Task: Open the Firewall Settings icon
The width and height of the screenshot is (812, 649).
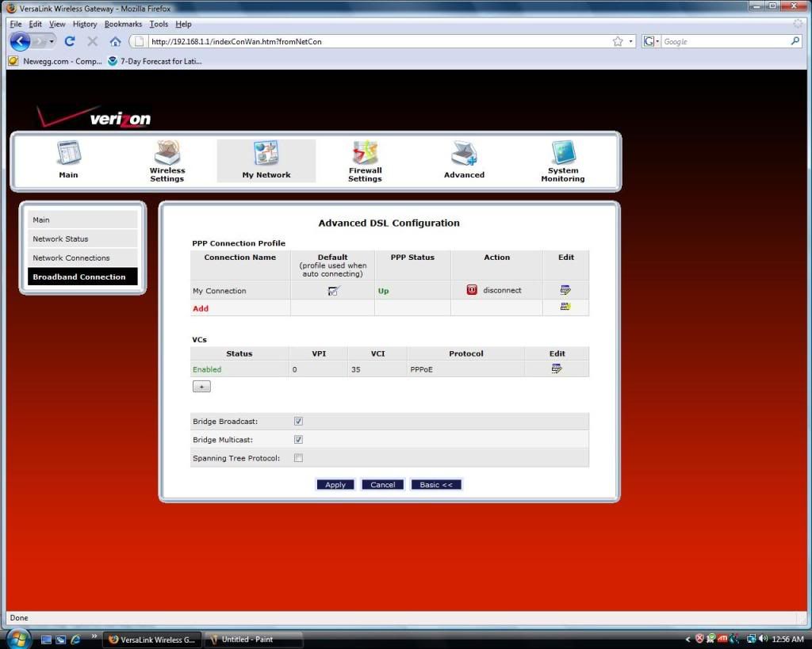Action: click(365, 153)
